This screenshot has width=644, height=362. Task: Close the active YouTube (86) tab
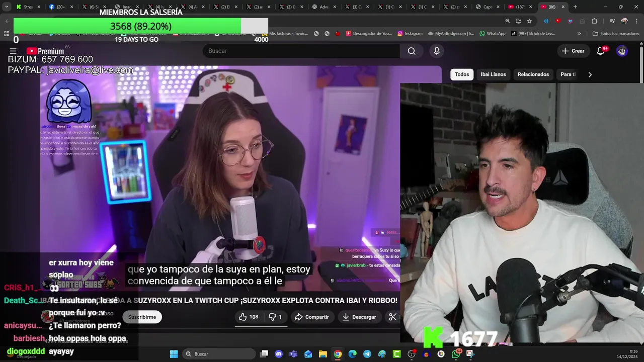(563, 7)
